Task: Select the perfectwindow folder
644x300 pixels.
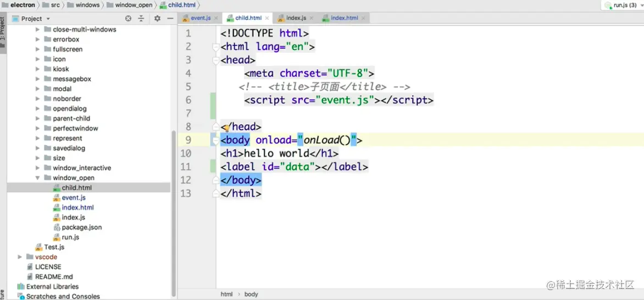Action: (75, 128)
